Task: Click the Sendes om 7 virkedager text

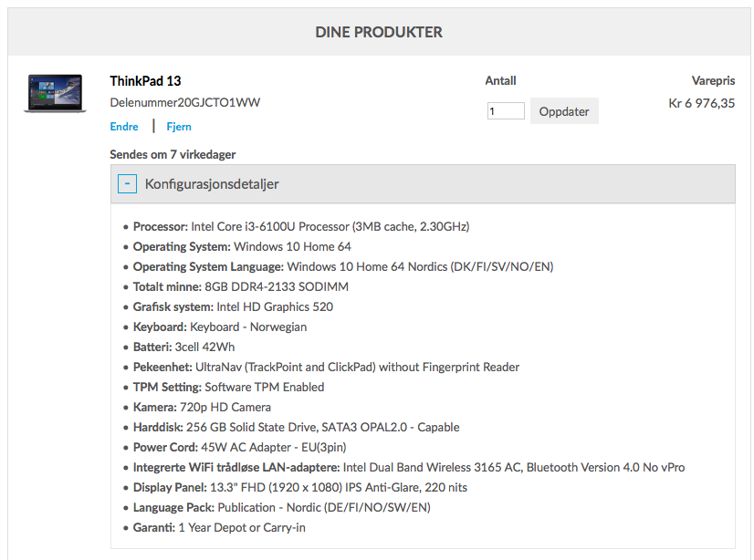Action: coord(173,155)
